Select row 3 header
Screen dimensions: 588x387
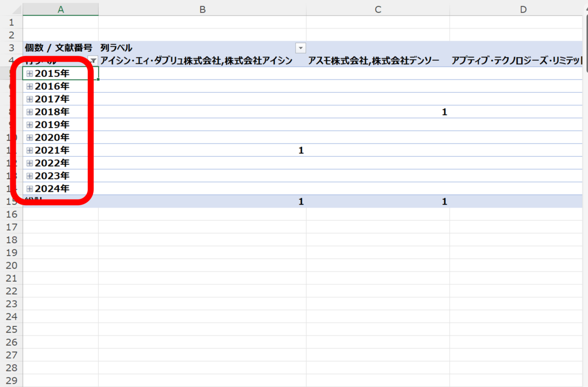click(11, 48)
